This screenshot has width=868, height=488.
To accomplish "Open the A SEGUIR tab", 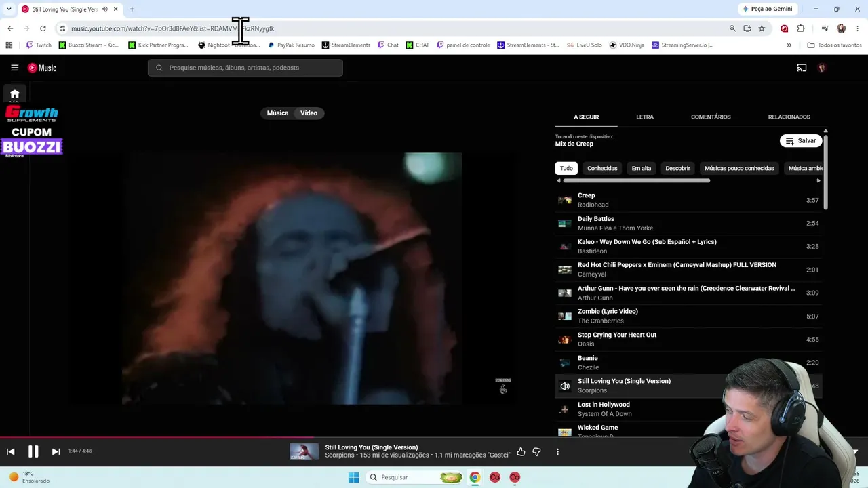I will [586, 117].
